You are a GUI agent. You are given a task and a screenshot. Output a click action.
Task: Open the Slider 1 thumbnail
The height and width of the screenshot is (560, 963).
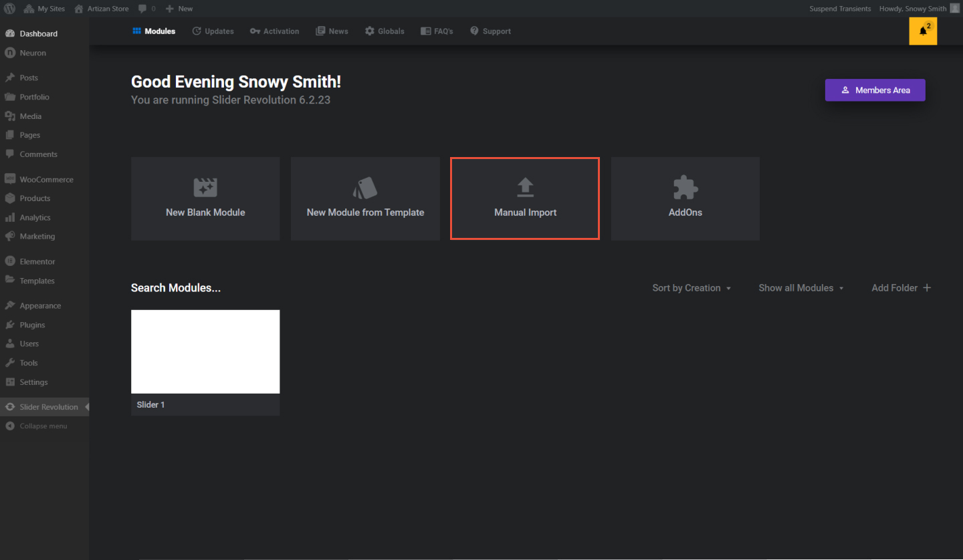[x=205, y=352]
